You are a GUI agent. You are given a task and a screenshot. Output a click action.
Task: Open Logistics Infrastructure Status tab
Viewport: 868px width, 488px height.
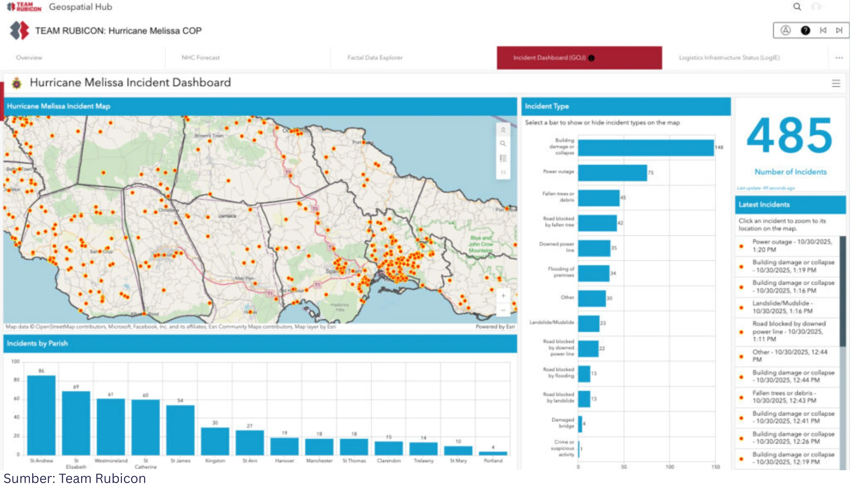pos(729,58)
